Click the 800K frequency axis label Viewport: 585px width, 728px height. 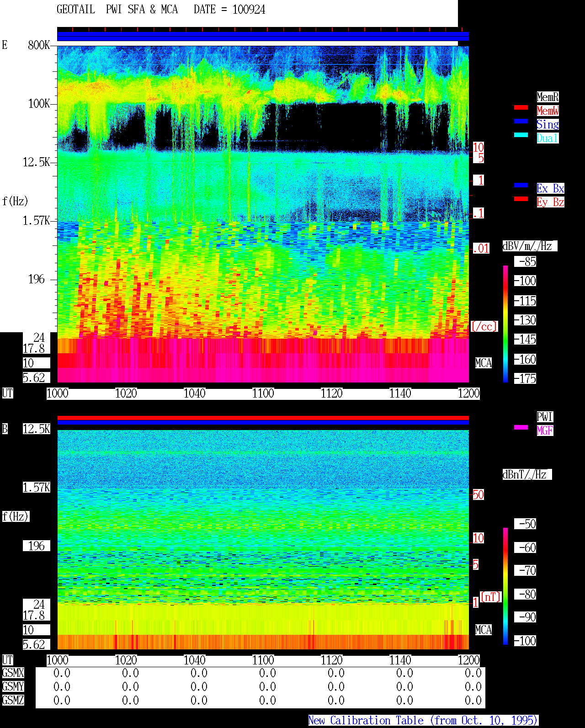(x=39, y=45)
